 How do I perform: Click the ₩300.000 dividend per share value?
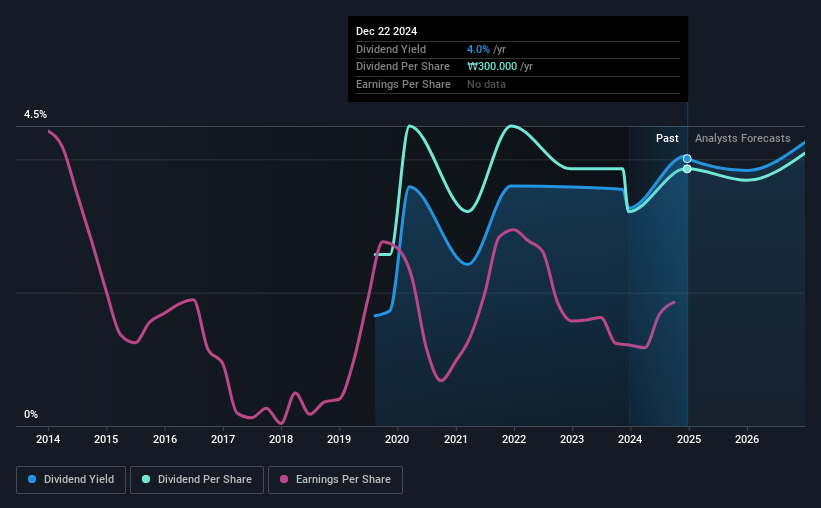(x=492, y=67)
